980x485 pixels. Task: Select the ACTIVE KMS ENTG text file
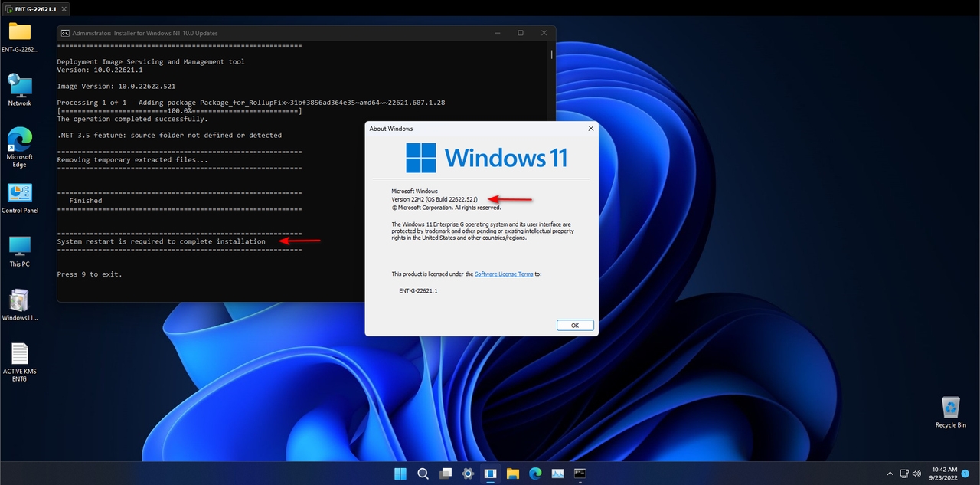tap(20, 362)
